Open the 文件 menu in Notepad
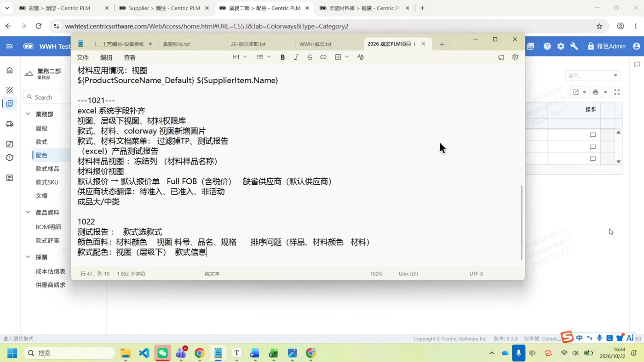This screenshot has height=362, width=644. pyautogui.click(x=83, y=57)
